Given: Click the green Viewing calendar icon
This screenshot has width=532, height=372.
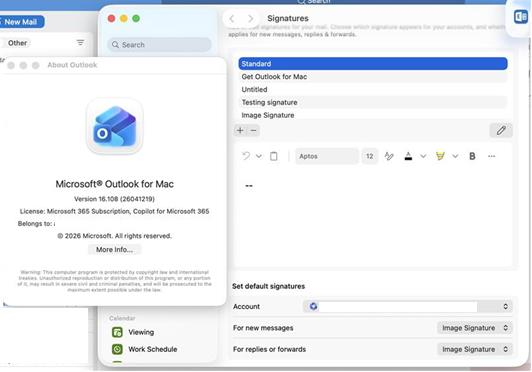Looking at the screenshot, I should [x=117, y=332].
